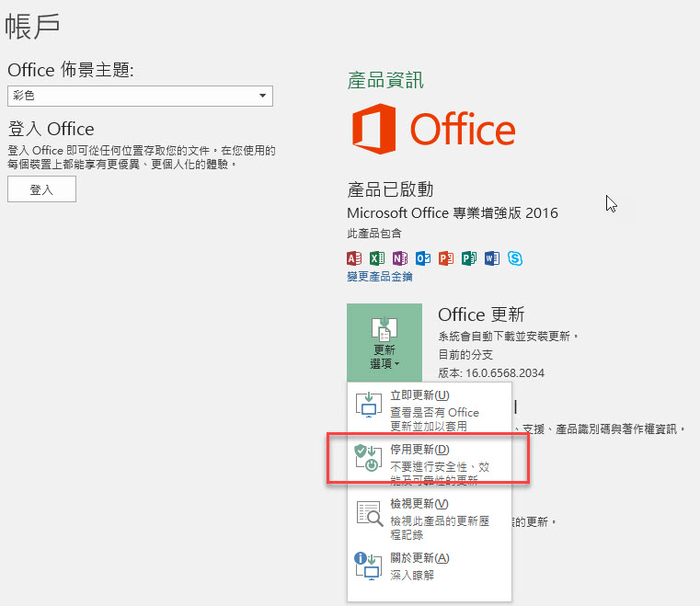Open the 更新選項 dropdown button
This screenshot has height=606, width=700.
pos(384,342)
